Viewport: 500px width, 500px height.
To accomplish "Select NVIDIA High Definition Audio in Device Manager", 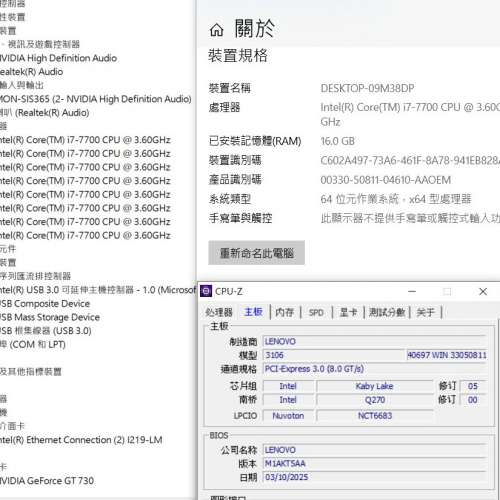I will [x=58, y=58].
